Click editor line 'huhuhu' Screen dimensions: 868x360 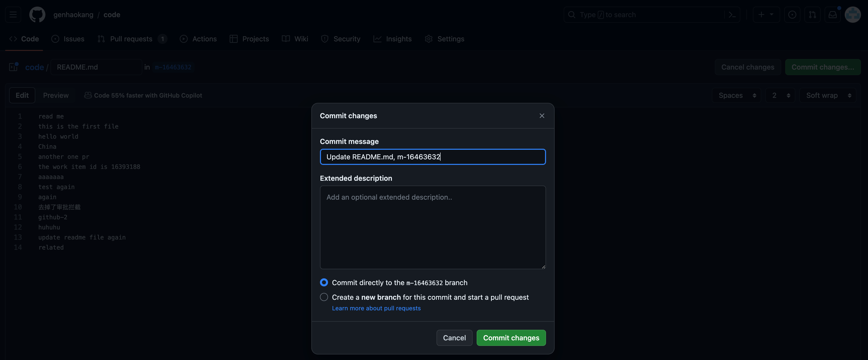coord(49,227)
